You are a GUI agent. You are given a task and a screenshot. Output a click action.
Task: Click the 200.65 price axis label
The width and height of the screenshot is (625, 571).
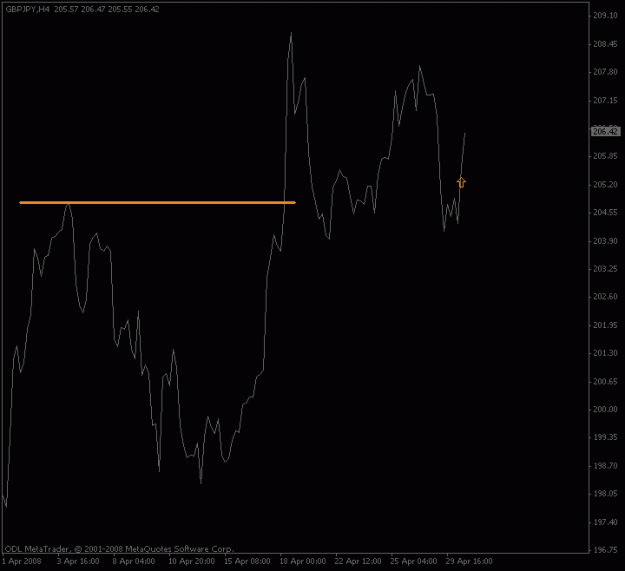point(605,382)
